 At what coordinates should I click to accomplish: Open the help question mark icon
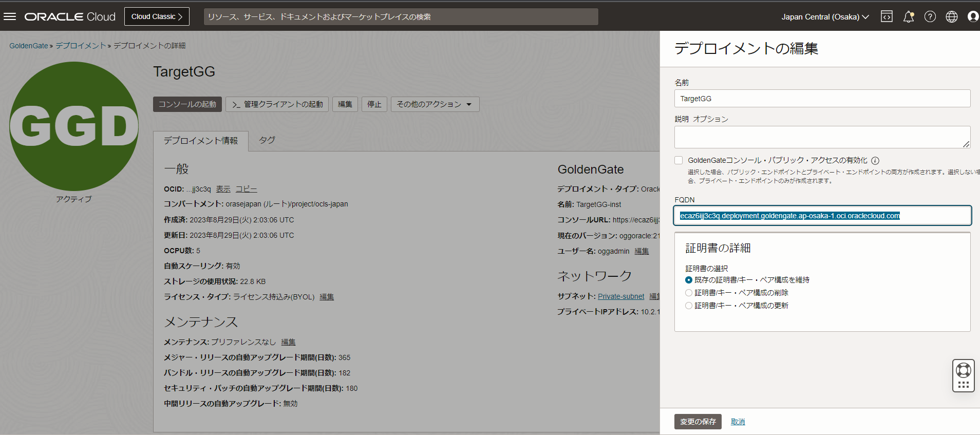point(930,16)
